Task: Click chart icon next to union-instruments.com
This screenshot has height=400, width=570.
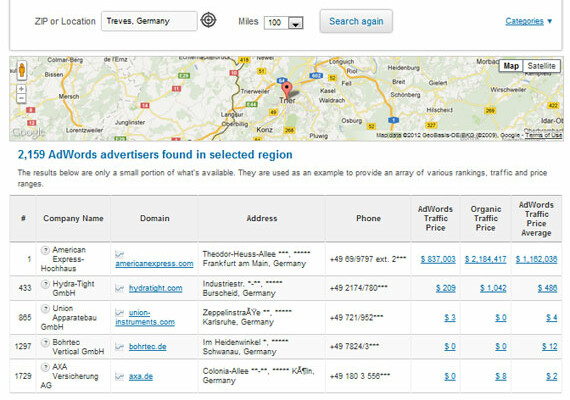Action: click(120, 313)
